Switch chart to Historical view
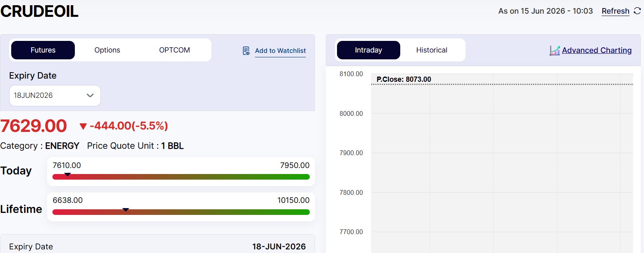The width and height of the screenshot is (644, 253). click(432, 50)
